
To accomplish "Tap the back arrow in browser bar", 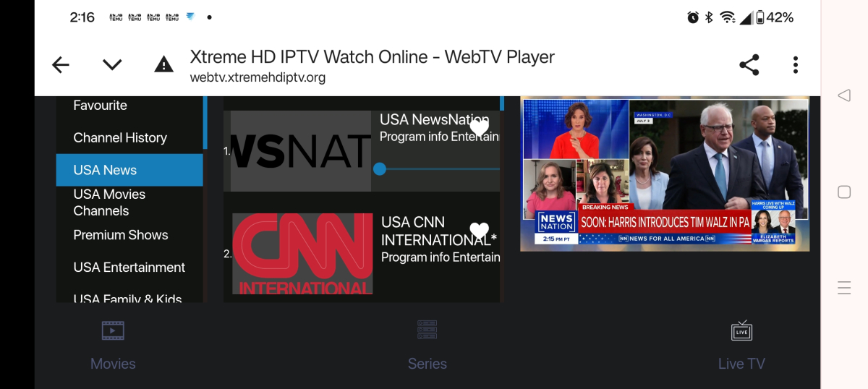I will click(61, 65).
